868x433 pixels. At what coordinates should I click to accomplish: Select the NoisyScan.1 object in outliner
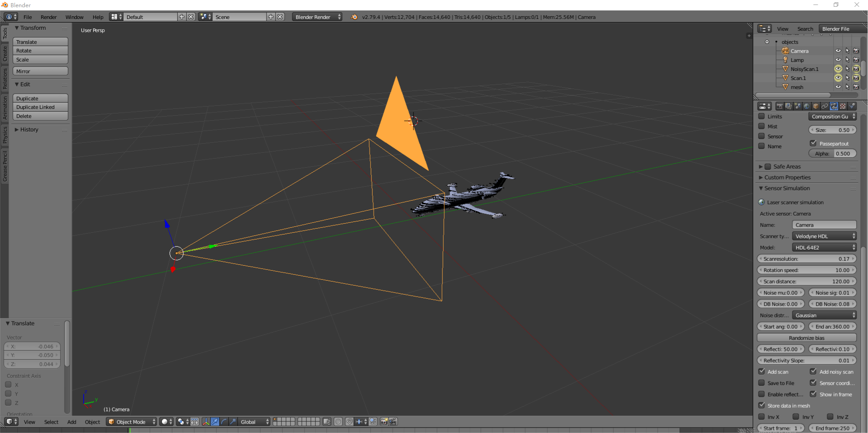(x=804, y=69)
